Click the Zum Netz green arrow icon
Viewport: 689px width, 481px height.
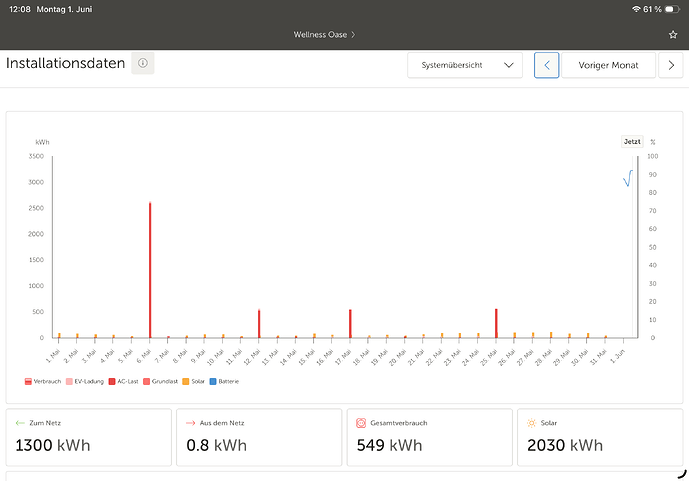pyautogui.click(x=20, y=423)
